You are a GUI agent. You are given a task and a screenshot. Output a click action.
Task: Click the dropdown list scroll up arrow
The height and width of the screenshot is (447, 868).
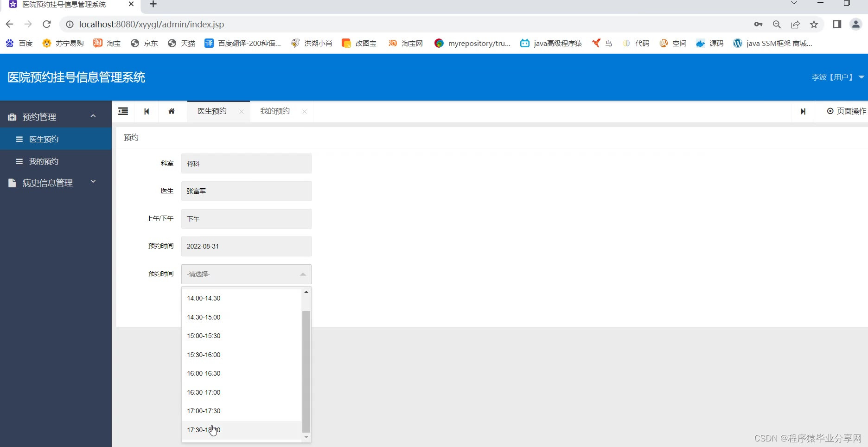(306, 292)
